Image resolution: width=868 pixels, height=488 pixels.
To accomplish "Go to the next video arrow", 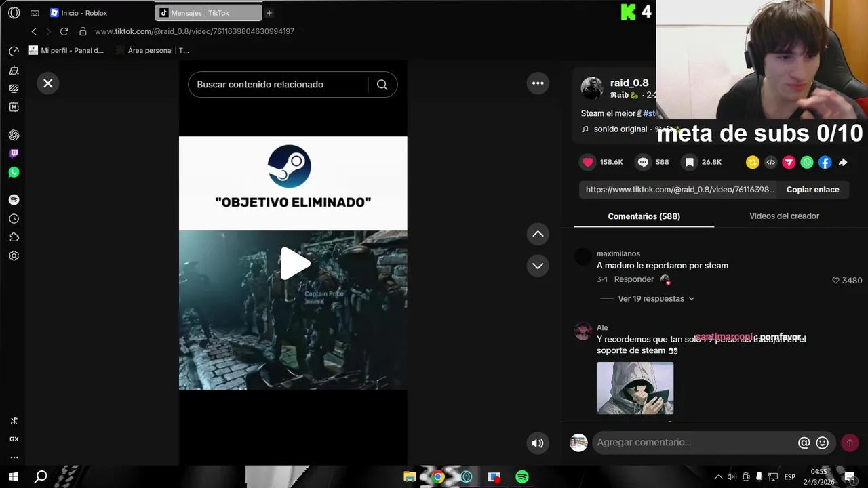I will point(538,266).
